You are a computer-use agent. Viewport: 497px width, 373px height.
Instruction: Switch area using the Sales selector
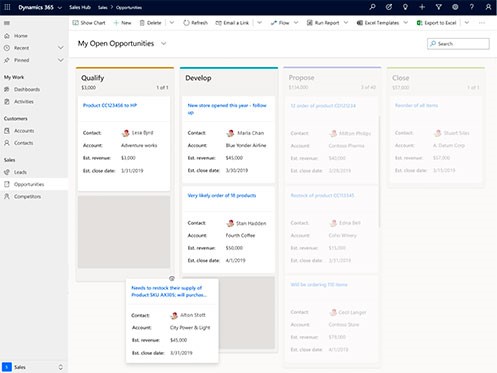(x=34, y=367)
